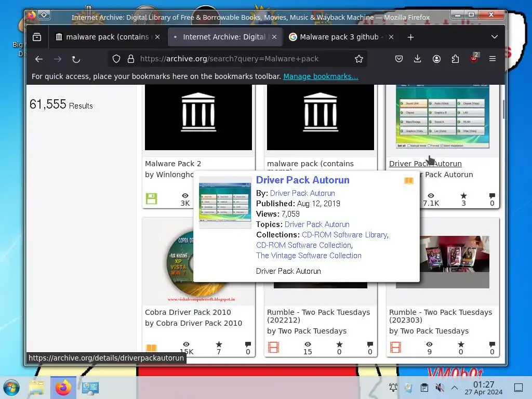The width and height of the screenshot is (532, 399).
Task: Click the muted volume tray icon
Action: point(440,388)
